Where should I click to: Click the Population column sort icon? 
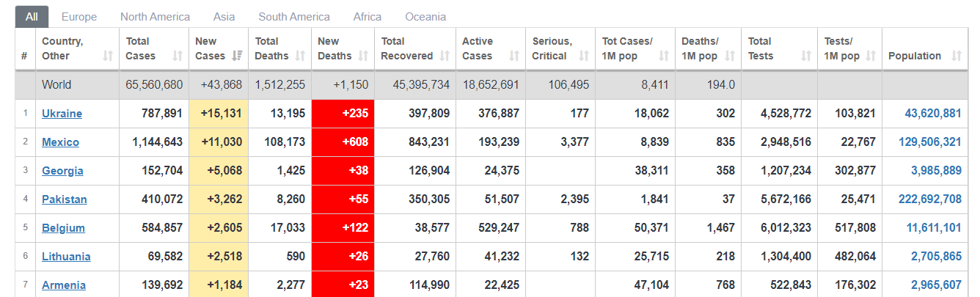(x=957, y=56)
